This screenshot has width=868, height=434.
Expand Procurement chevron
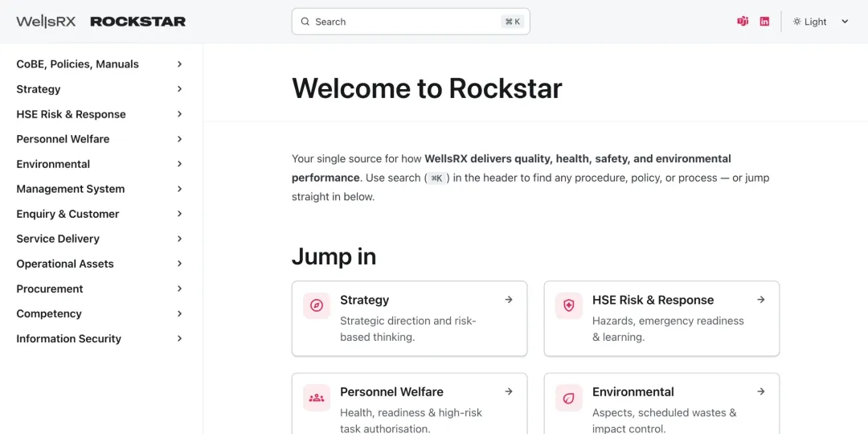[x=179, y=289]
